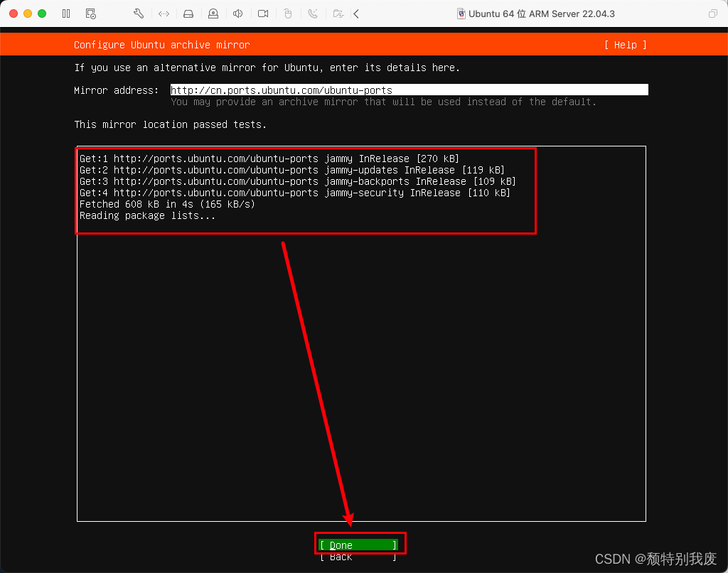Click the green zoom window button

pos(42,14)
